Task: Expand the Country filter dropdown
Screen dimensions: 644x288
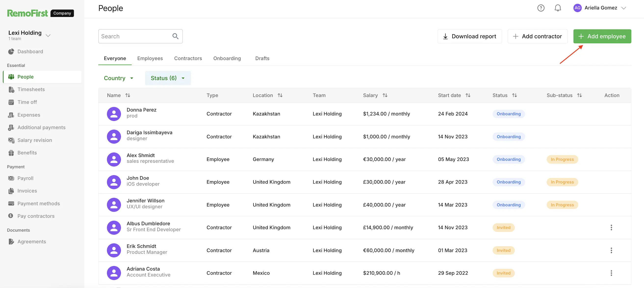Action: click(x=119, y=78)
